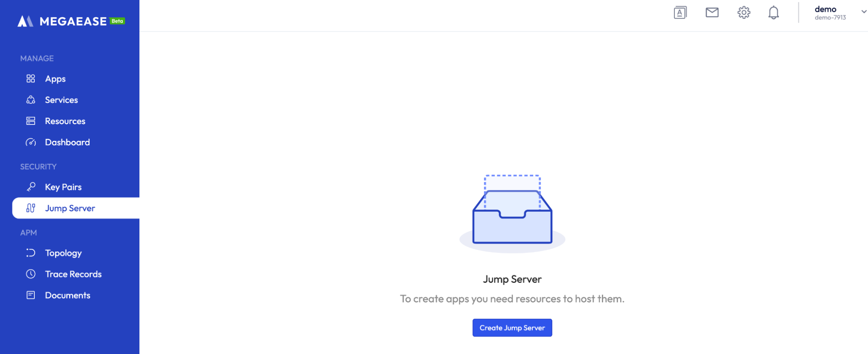Open the translation language icon in header
868x354 pixels.
point(680,13)
